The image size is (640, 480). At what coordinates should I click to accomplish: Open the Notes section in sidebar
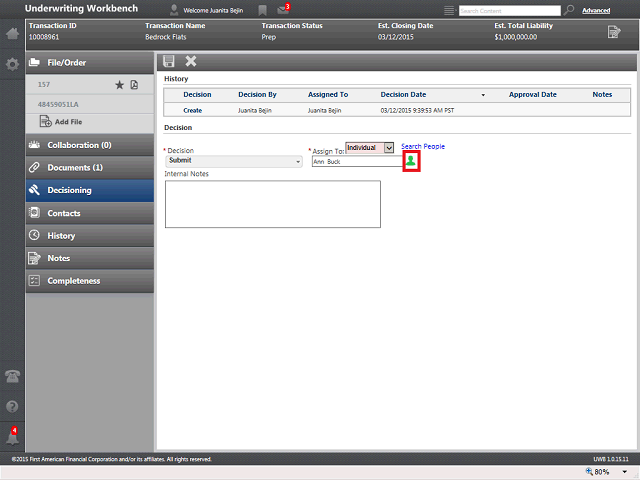90,258
